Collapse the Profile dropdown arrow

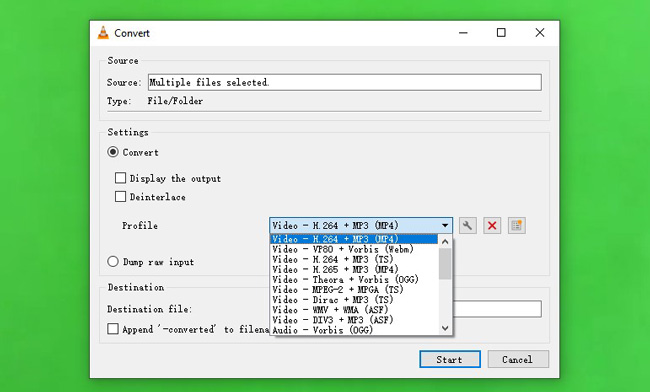[445, 226]
